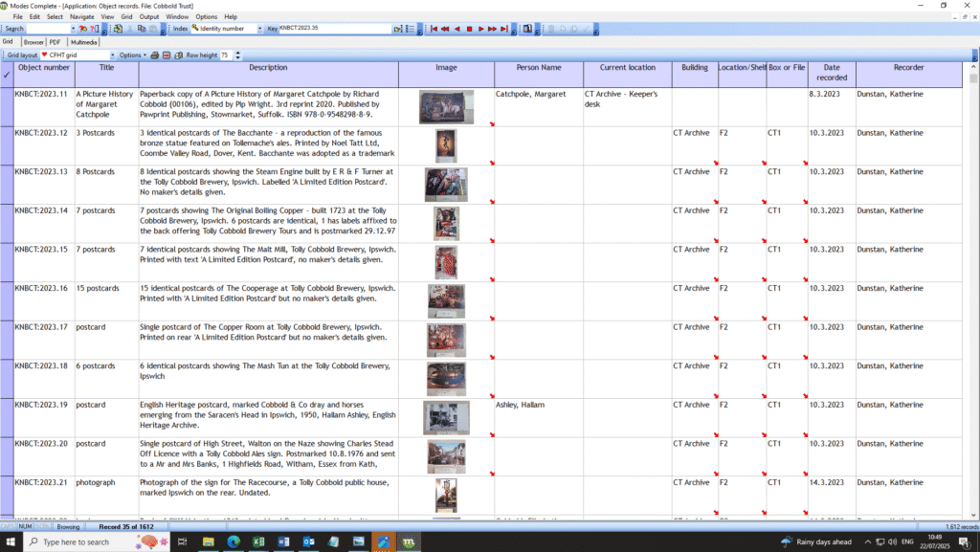Open the Output menu
The image size is (980, 552).
(148, 17)
